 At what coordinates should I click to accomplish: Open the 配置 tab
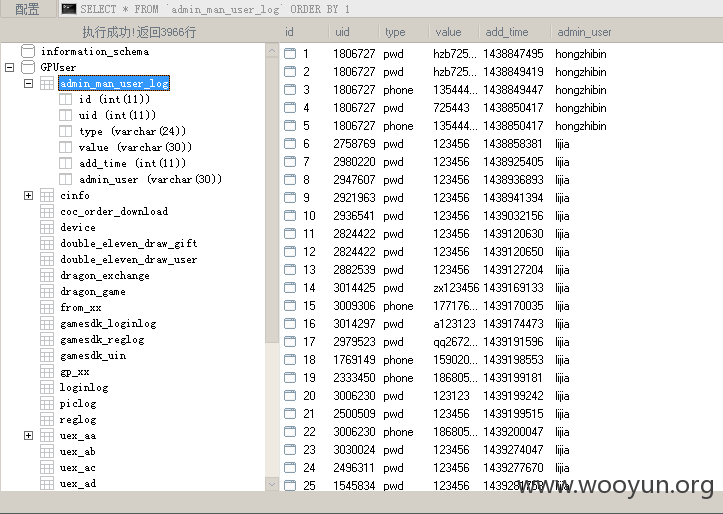point(27,9)
